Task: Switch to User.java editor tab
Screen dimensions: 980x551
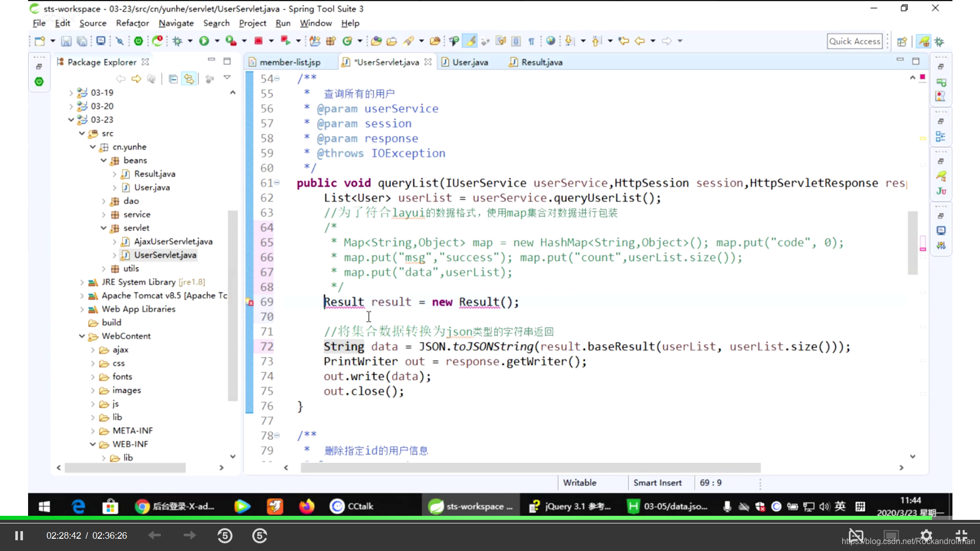Action: (464, 62)
